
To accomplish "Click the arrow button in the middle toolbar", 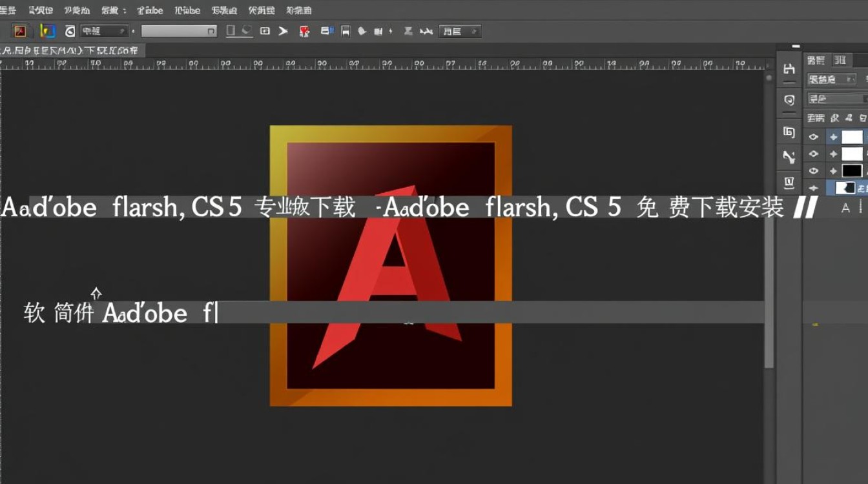I will click(x=283, y=30).
